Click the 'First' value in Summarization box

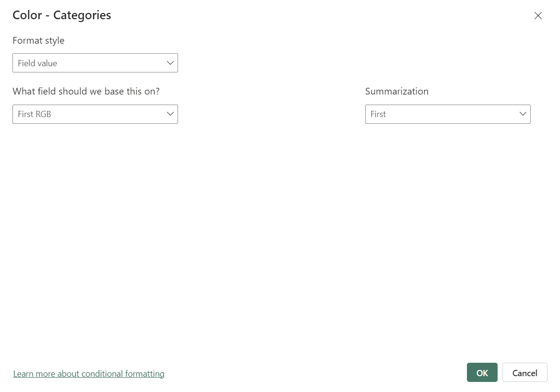tap(378, 114)
